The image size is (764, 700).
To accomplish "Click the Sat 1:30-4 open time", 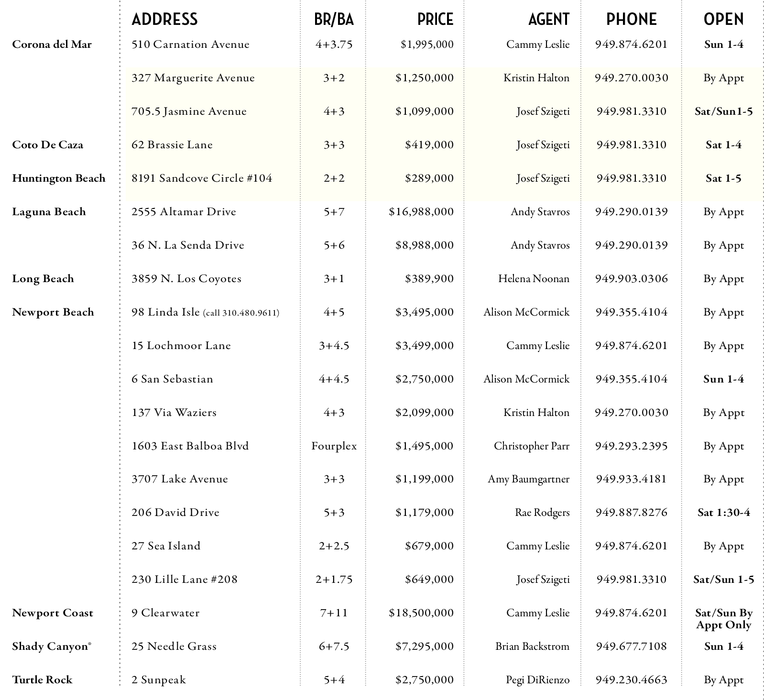I will pyautogui.click(x=723, y=513).
